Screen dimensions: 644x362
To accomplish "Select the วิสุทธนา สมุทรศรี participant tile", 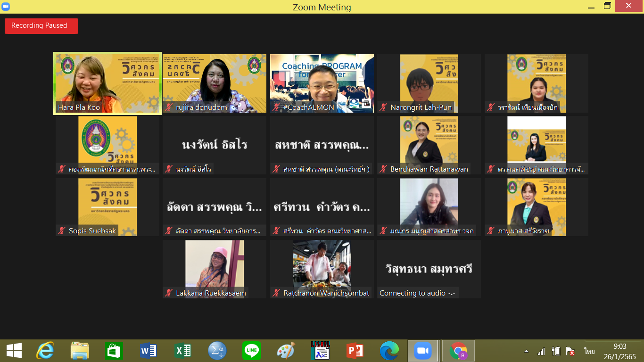I will [429, 269].
